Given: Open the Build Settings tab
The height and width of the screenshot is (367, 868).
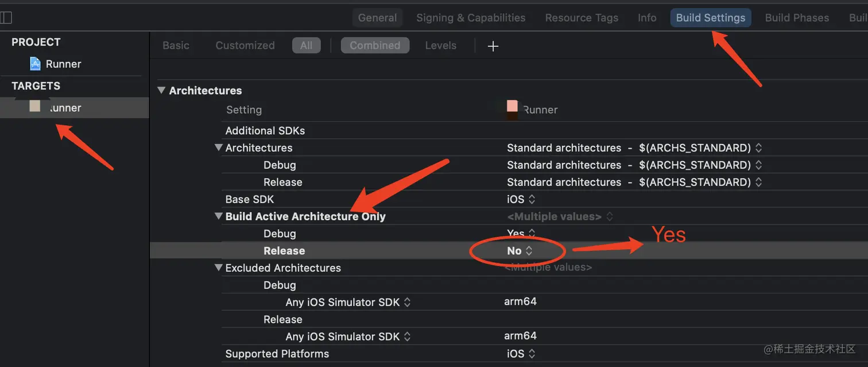Looking at the screenshot, I should pyautogui.click(x=710, y=18).
